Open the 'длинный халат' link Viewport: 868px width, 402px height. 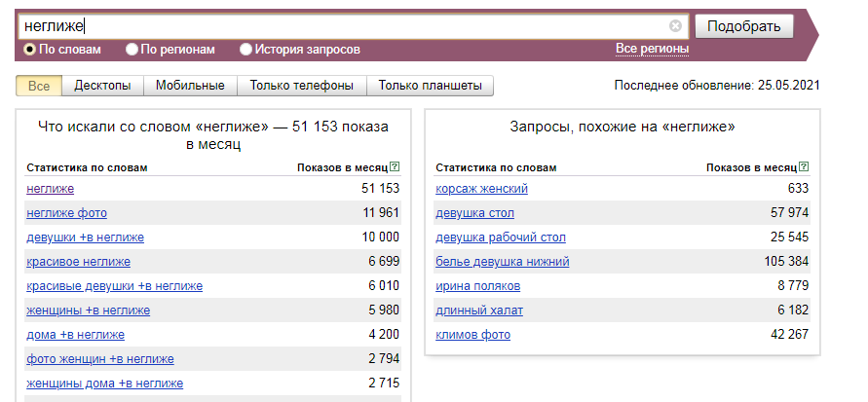(479, 311)
